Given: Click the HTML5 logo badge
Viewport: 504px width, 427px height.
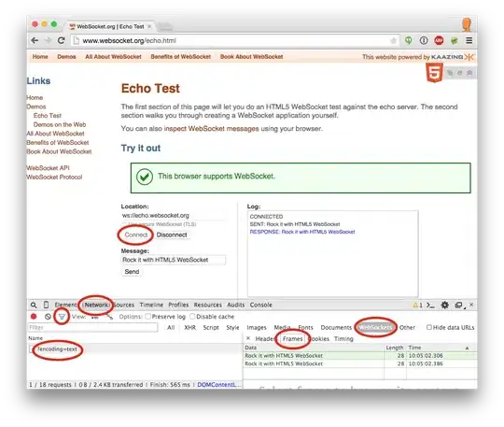Looking at the screenshot, I should point(434,73).
